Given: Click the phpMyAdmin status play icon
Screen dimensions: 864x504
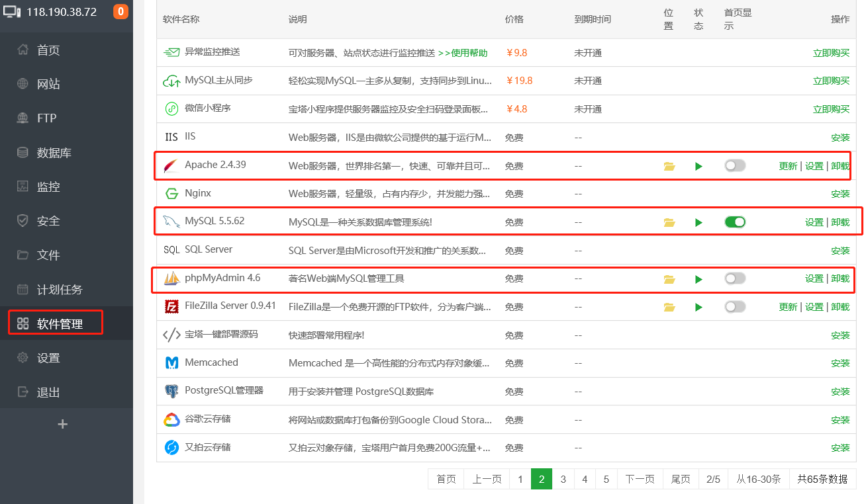Looking at the screenshot, I should coord(698,279).
